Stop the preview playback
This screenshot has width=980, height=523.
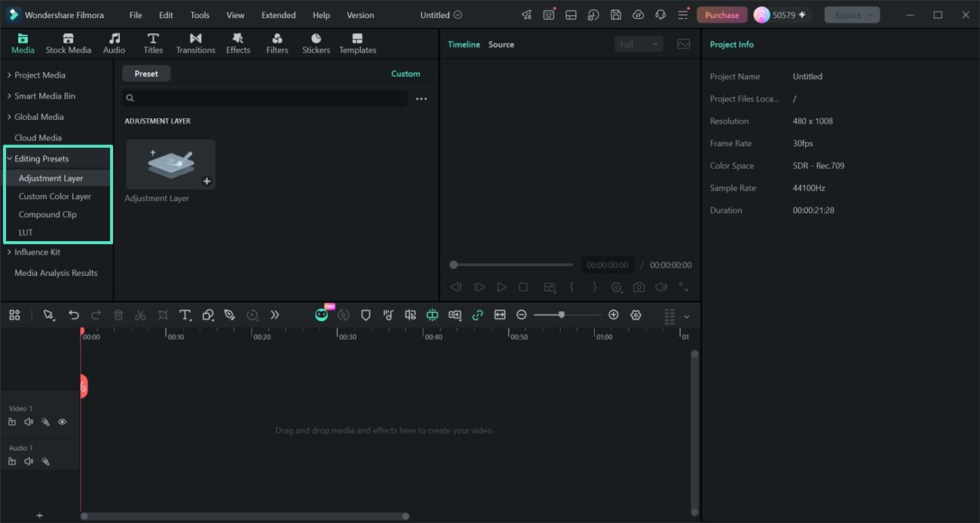click(x=523, y=287)
